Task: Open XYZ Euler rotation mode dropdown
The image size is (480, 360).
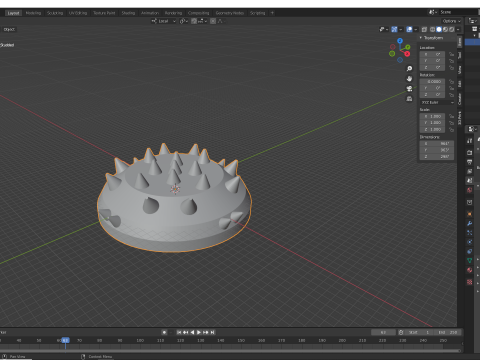Action: 437,102
